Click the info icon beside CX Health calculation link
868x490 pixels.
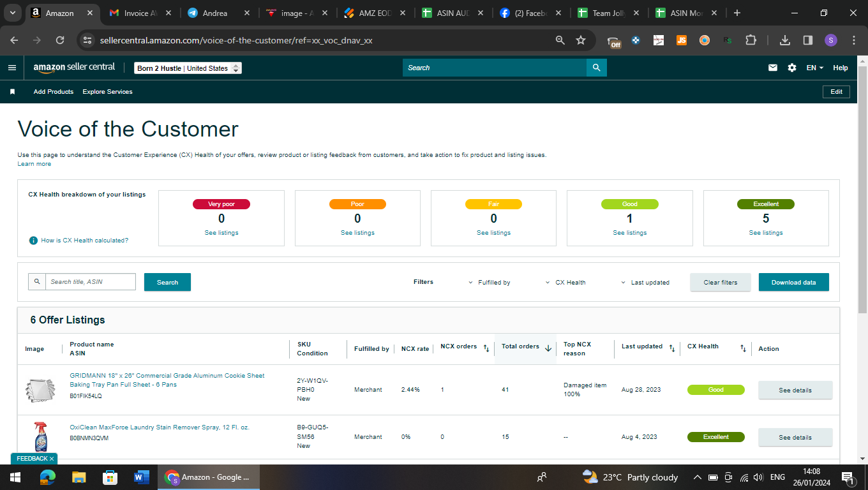coord(33,241)
